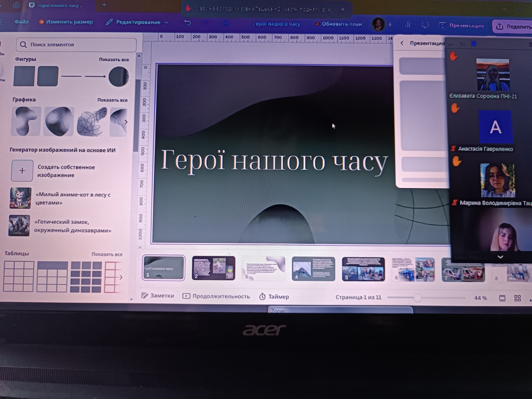Click the redo arrow icon
Viewport: 532px width, 399px height.
(x=205, y=23)
